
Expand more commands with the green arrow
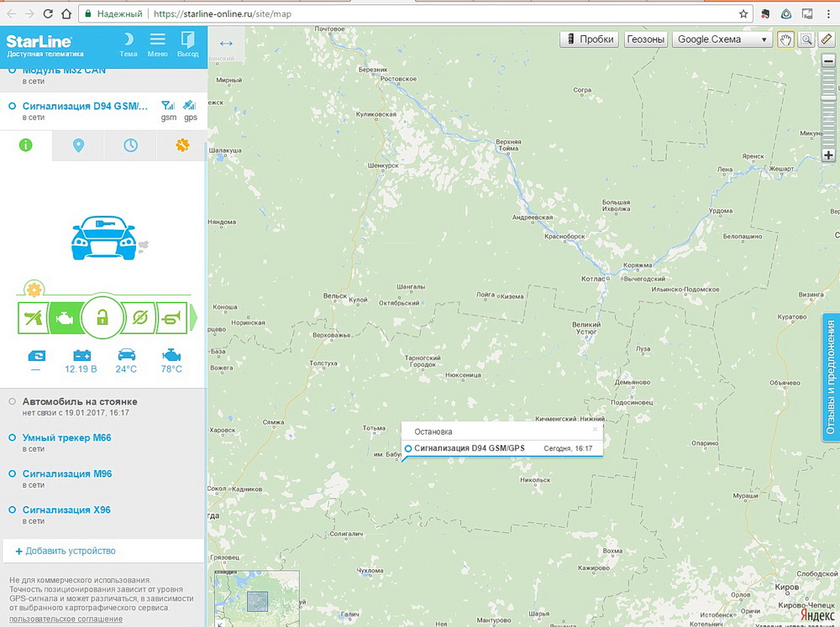[x=194, y=318]
